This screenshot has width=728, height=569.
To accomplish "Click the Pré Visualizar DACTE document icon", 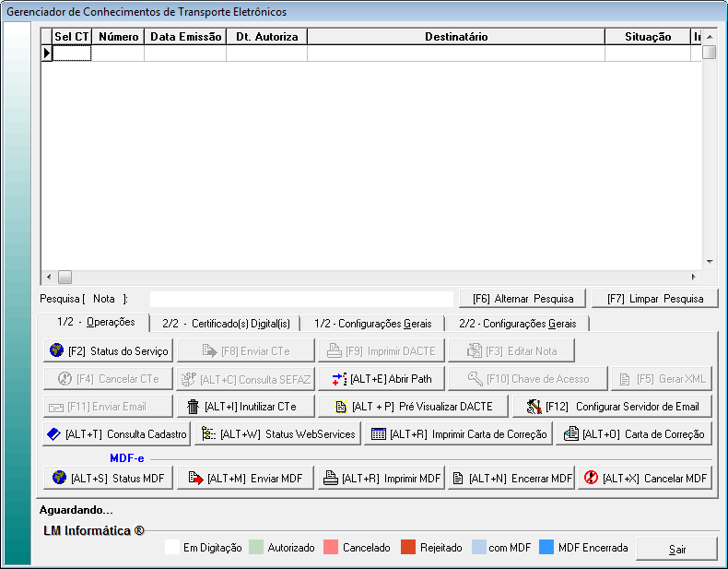I will point(340,407).
